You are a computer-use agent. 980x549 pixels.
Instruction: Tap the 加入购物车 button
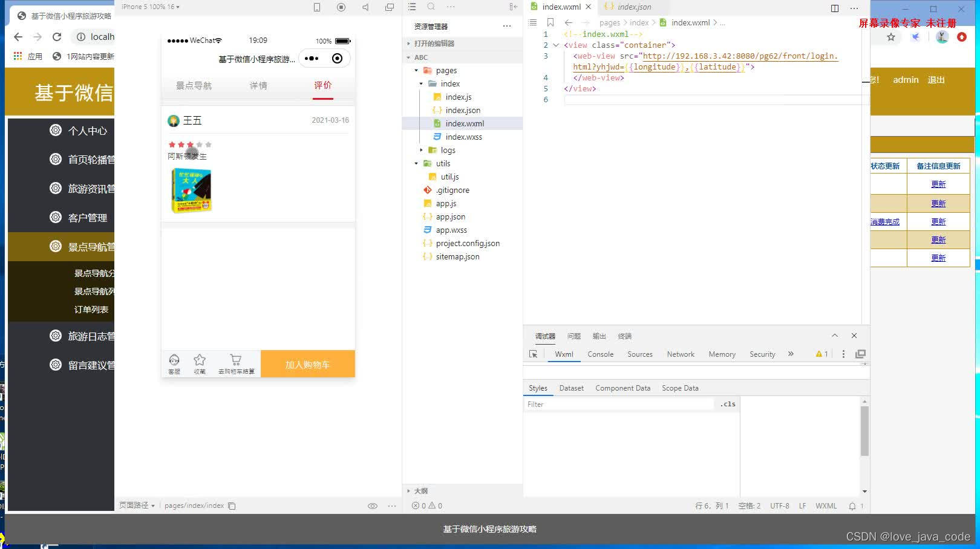[308, 365]
